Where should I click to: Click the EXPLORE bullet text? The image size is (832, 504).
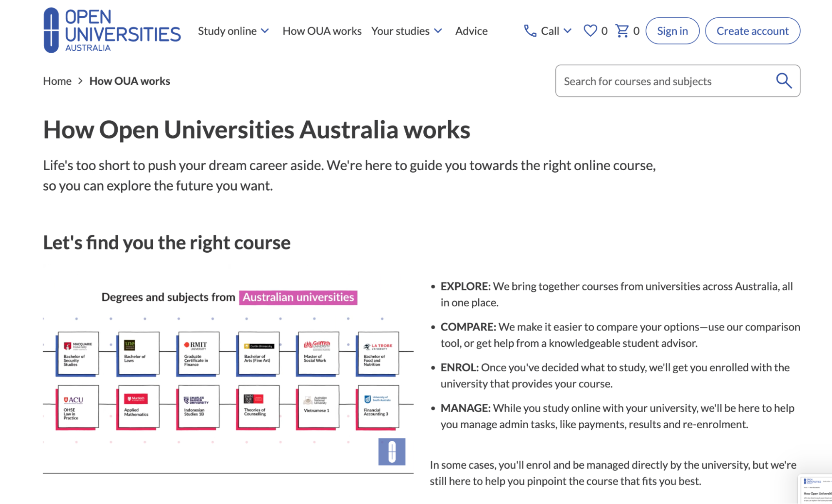(x=617, y=294)
